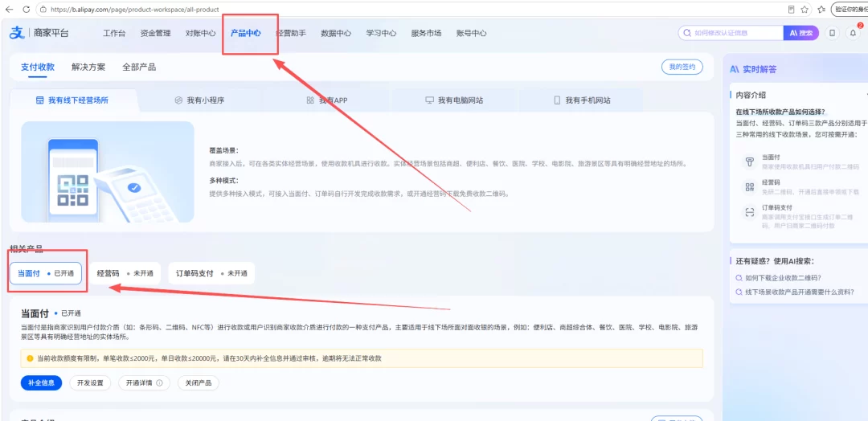Image resolution: width=868 pixels, height=421 pixels.
Task: Click the 多种模式: heading text
Action: point(224,180)
